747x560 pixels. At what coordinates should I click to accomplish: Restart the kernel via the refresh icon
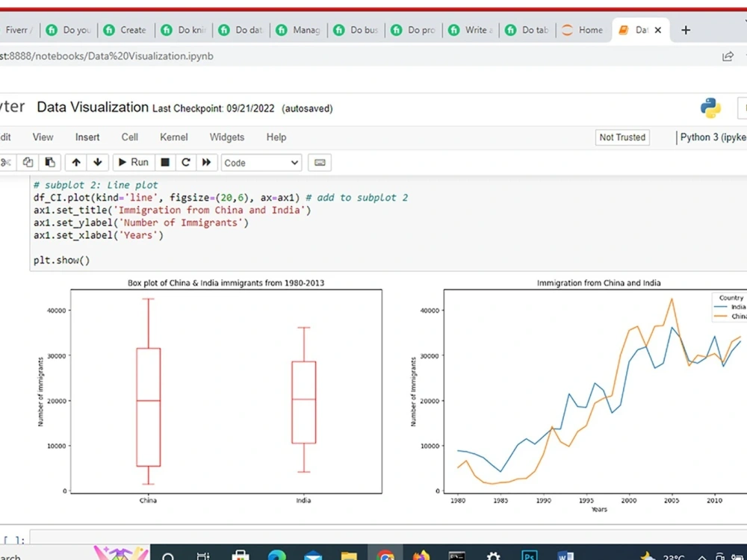tap(186, 162)
